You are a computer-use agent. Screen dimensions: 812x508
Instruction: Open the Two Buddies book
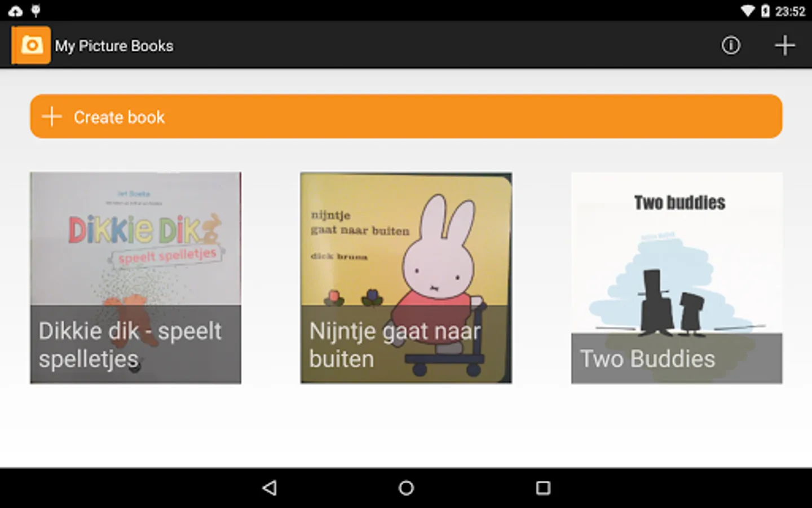677,278
